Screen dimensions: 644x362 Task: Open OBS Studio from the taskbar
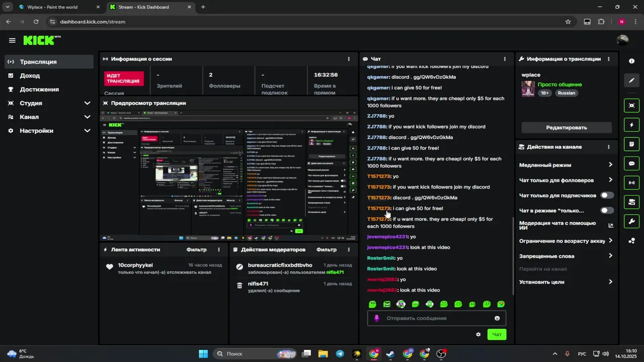441,354
